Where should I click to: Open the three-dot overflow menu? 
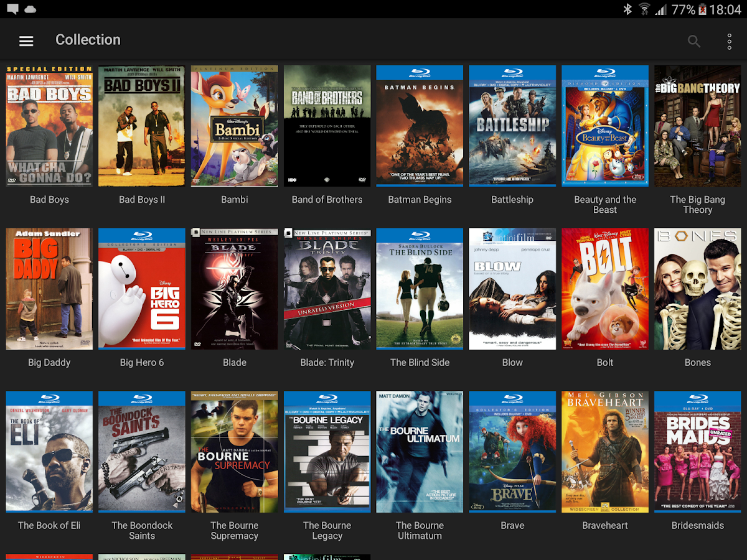(729, 42)
